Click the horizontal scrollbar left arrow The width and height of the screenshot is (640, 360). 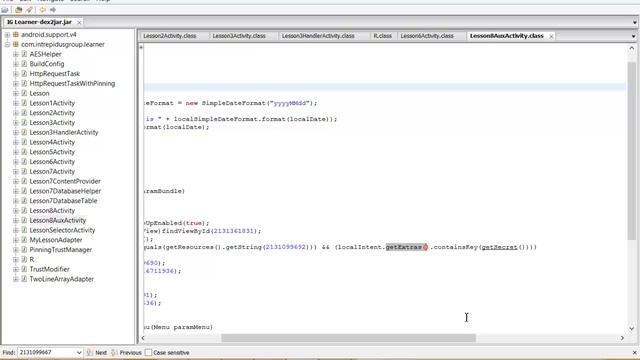click(x=142, y=338)
